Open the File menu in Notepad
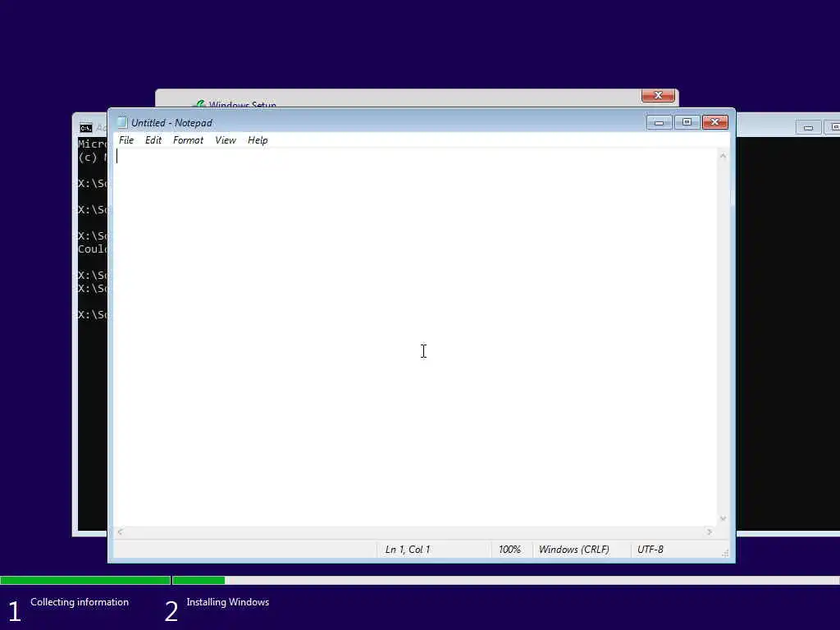840x630 pixels. point(126,140)
